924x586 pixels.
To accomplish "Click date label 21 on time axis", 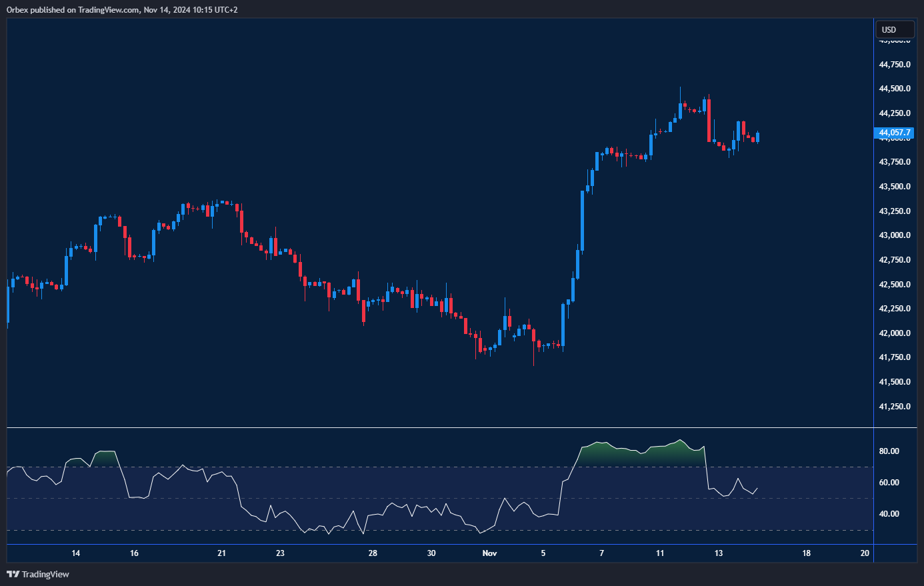I will 222,553.
